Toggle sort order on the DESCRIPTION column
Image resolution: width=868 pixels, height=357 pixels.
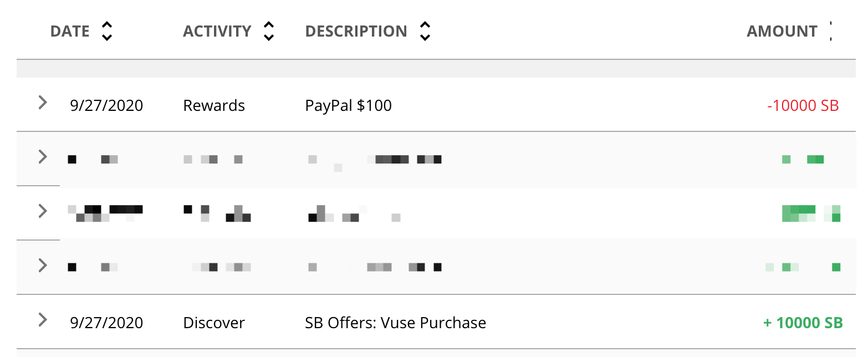coord(425,31)
